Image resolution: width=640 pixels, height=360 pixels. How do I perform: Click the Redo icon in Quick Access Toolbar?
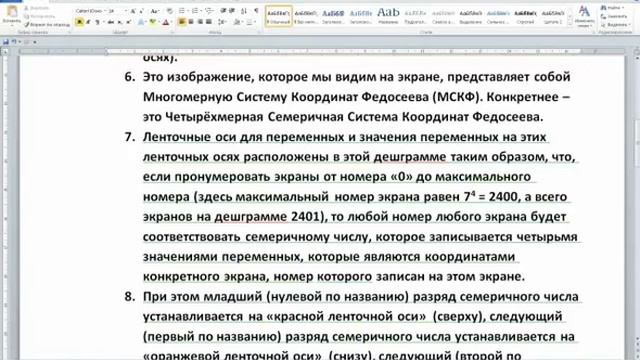pyautogui.click(x=27, y=42)
